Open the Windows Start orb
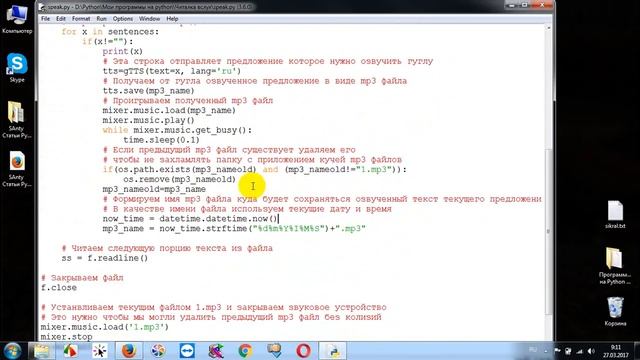Screen dimensions: 640x360 pyautogui.click(x=12, y=351)
